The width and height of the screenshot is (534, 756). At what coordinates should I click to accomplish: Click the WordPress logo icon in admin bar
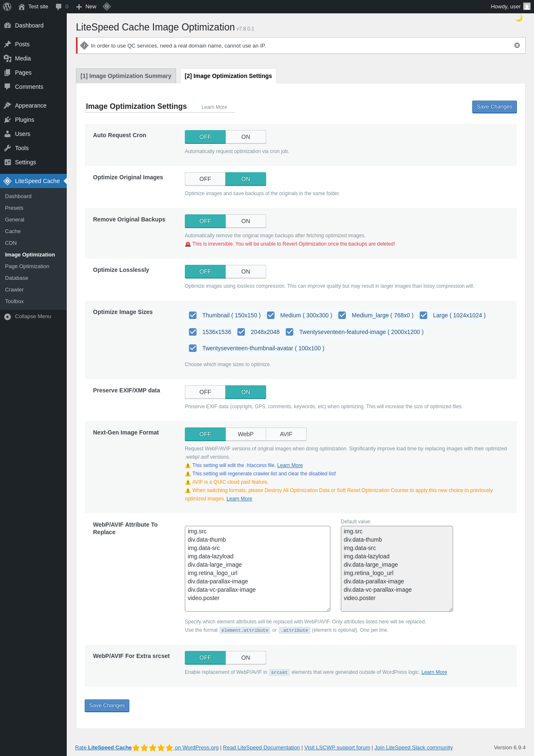[7, 7]
